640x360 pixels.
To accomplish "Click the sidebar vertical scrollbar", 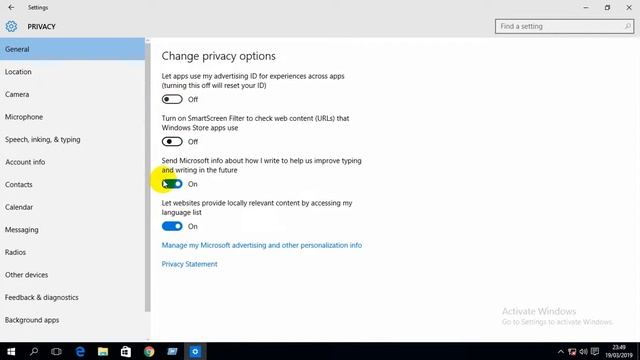I will point(148,178).
